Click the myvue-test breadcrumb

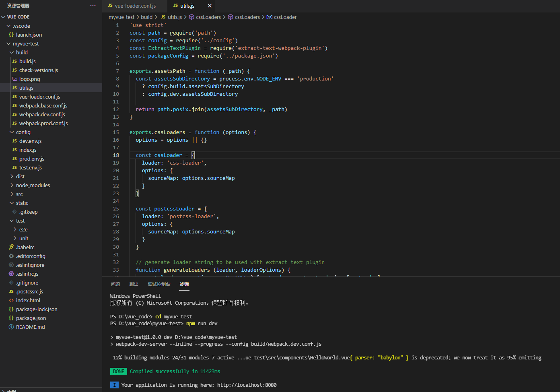(x=121, y=17)
